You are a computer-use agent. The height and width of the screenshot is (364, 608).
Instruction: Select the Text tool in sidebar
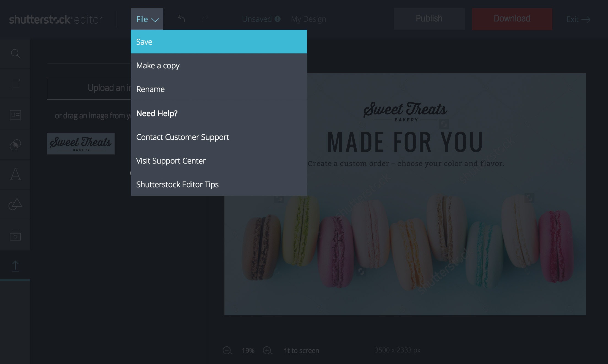click(x=15, y=174)
